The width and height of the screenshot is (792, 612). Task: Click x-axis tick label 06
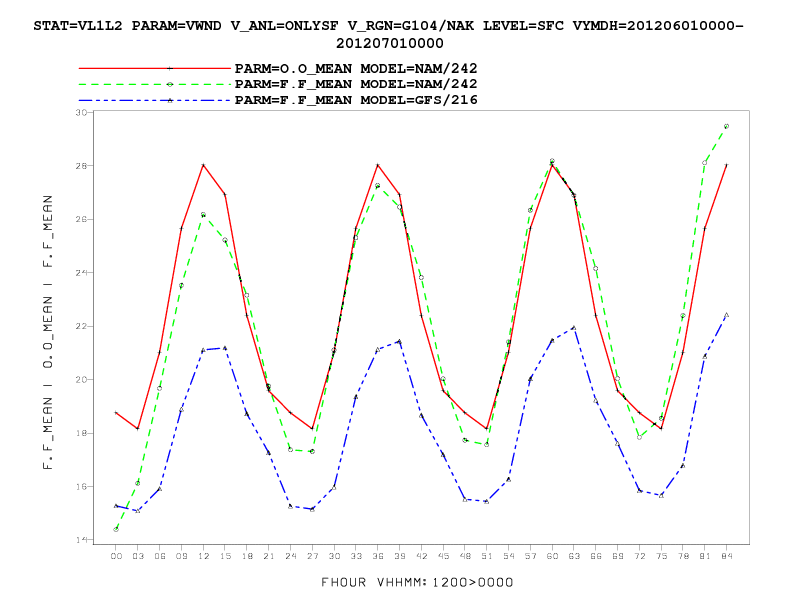tap(160, 556)
